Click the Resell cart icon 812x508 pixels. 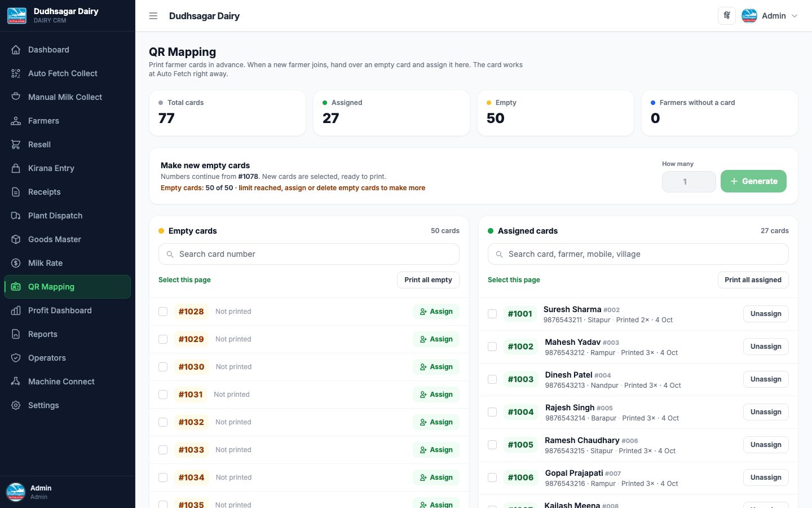(16, 144)
